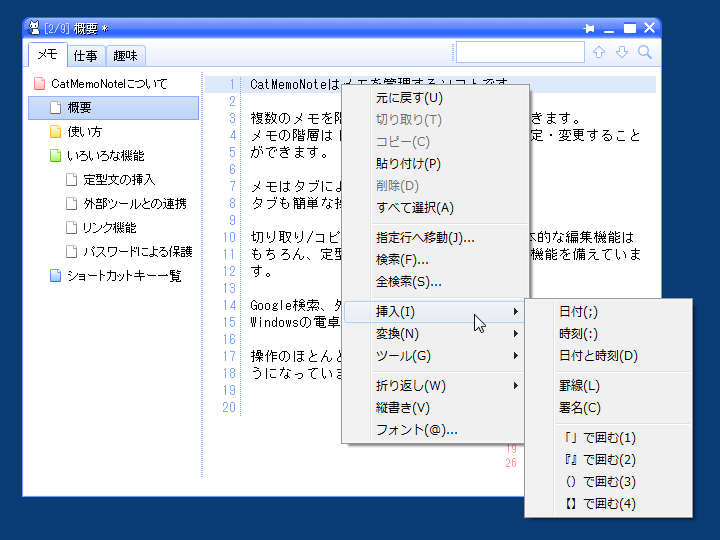Select the ショートカットキー一覧 label in the tree

(124, 276)
